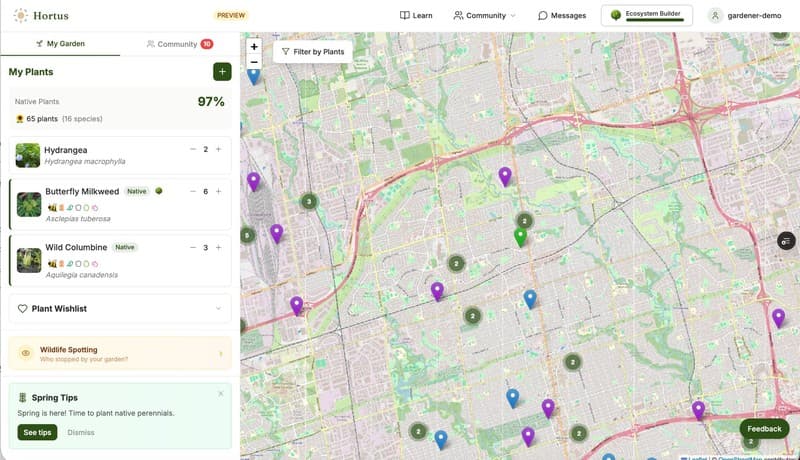Click the PREVIEW badge

(x=231, y=15)
